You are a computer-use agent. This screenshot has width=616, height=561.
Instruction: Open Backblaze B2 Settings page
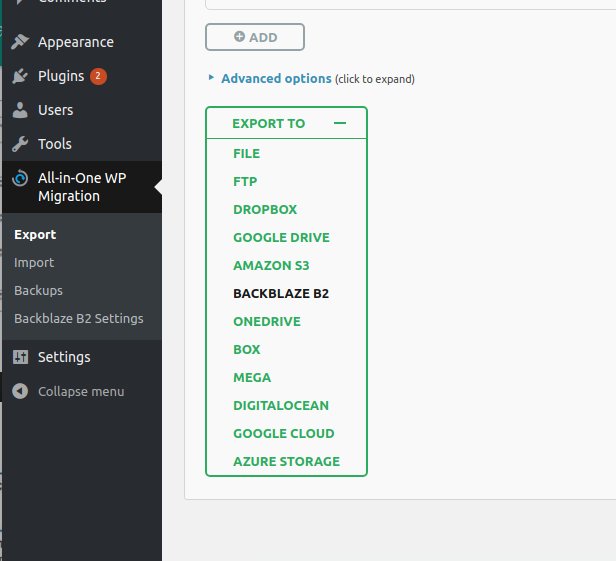(x=79, y=319)
